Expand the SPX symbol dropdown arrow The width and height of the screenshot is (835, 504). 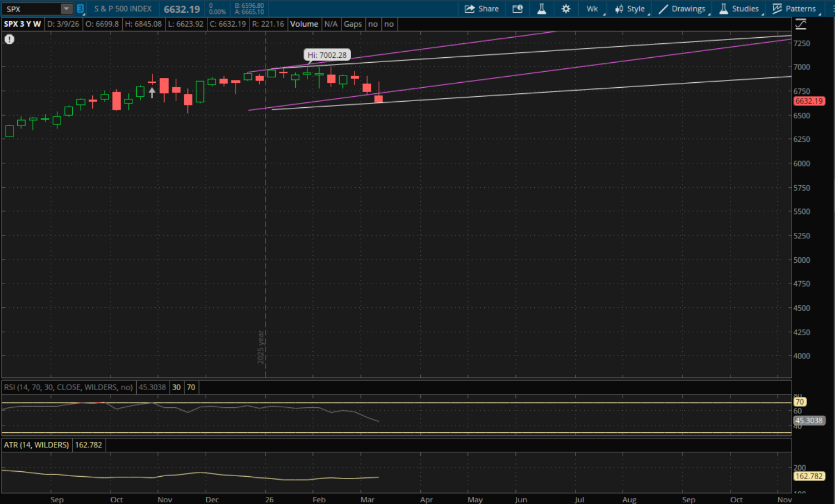66,9
